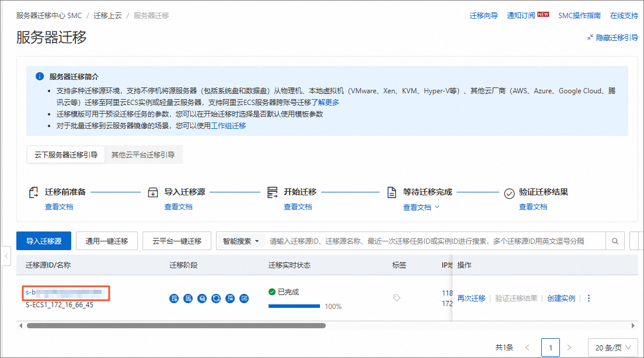Click the left-edge sidebar collapse arrow

point(6,256)
